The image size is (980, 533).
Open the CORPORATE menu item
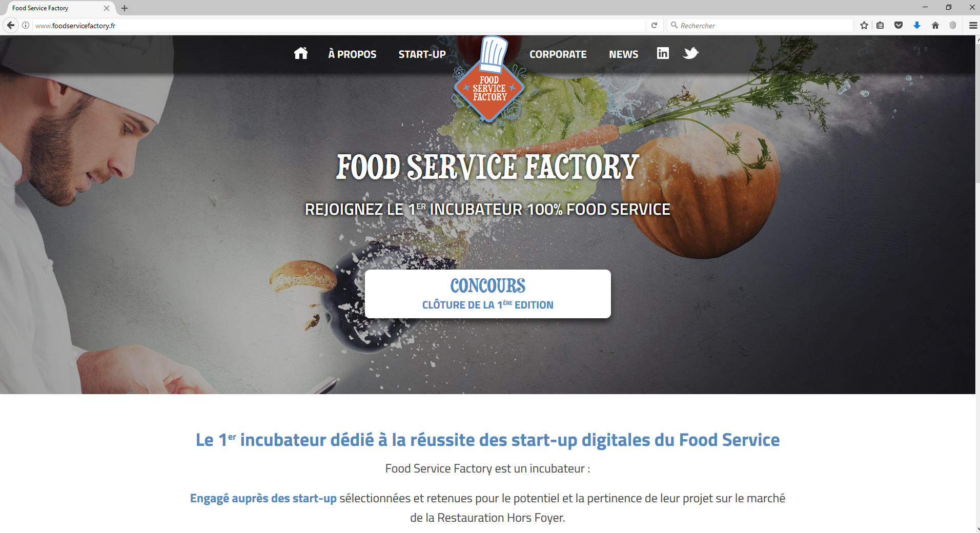(558, 54)
